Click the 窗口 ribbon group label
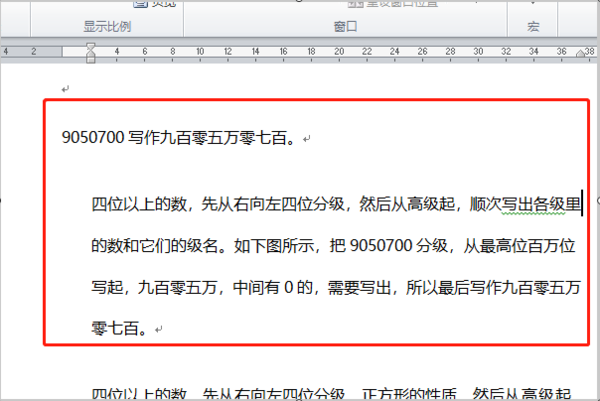The width and height of the screenshot is (600, 401). [345, 26]
